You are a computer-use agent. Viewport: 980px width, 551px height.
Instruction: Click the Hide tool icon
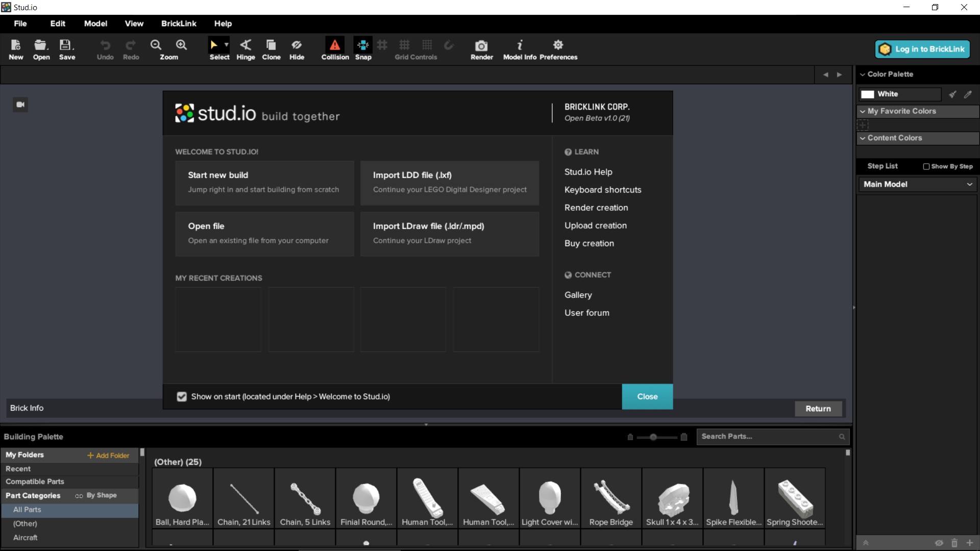click(297, 45)
